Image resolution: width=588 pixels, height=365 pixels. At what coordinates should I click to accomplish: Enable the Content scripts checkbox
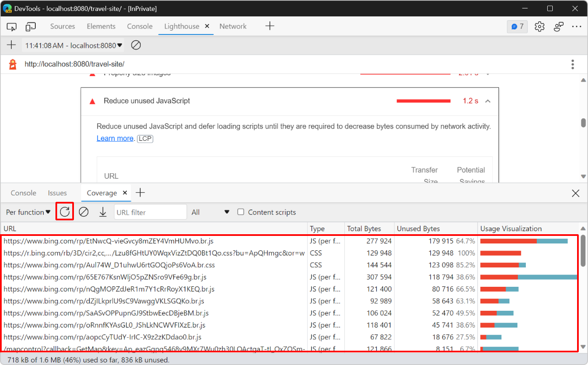241,212
